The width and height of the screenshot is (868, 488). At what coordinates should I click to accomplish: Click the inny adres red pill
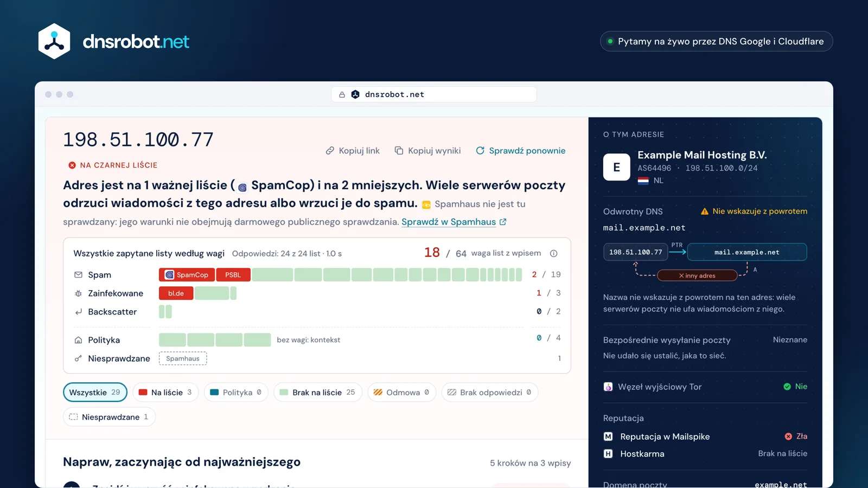point(697,275)
